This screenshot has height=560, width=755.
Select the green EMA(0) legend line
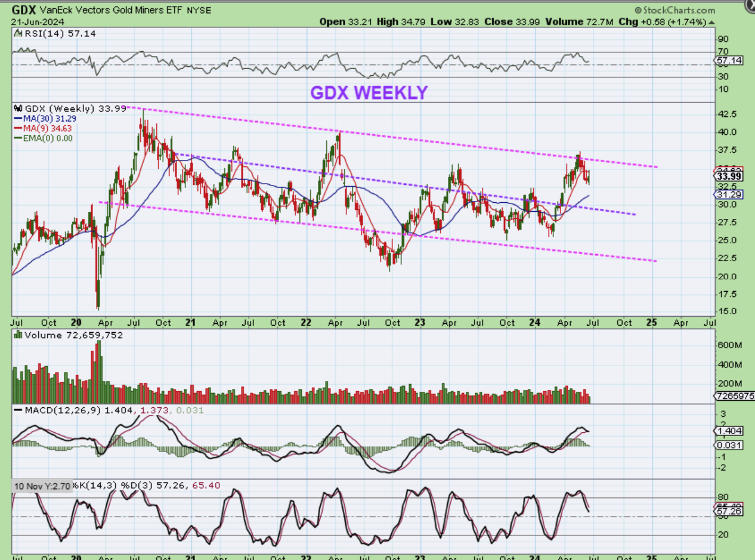point(17,138)
